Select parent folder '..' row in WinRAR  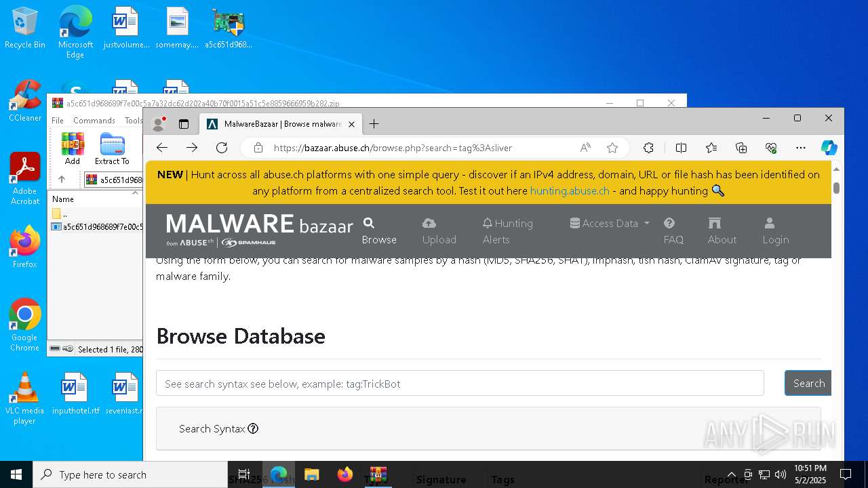tap(96, 214)
